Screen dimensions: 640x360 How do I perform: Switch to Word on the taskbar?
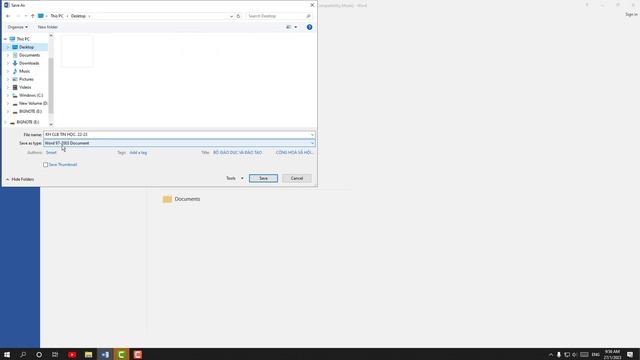105,354
